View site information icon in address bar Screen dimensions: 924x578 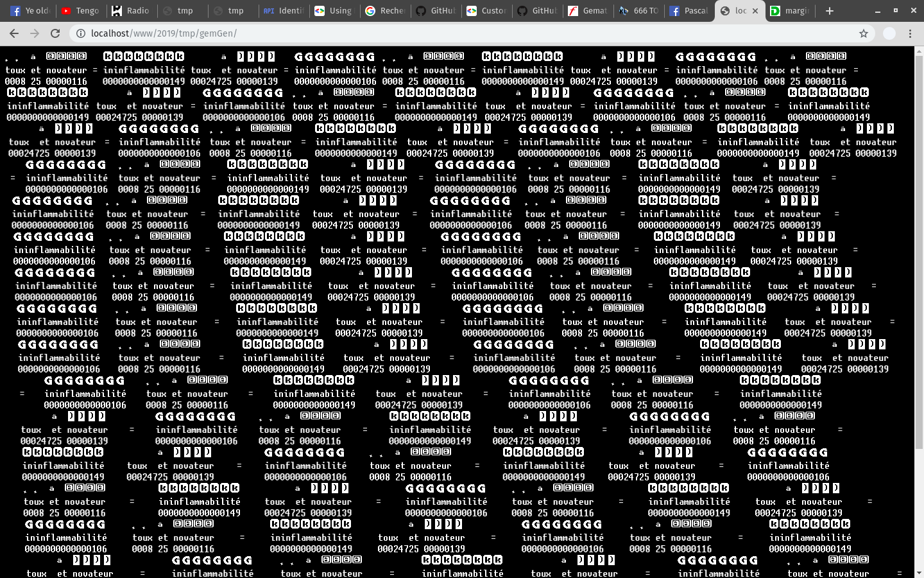point(81,33)
